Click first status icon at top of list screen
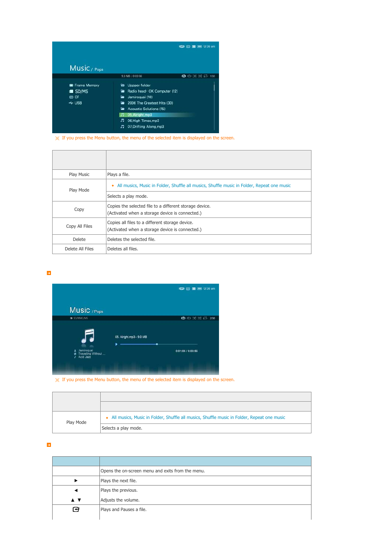 point(182,46)
